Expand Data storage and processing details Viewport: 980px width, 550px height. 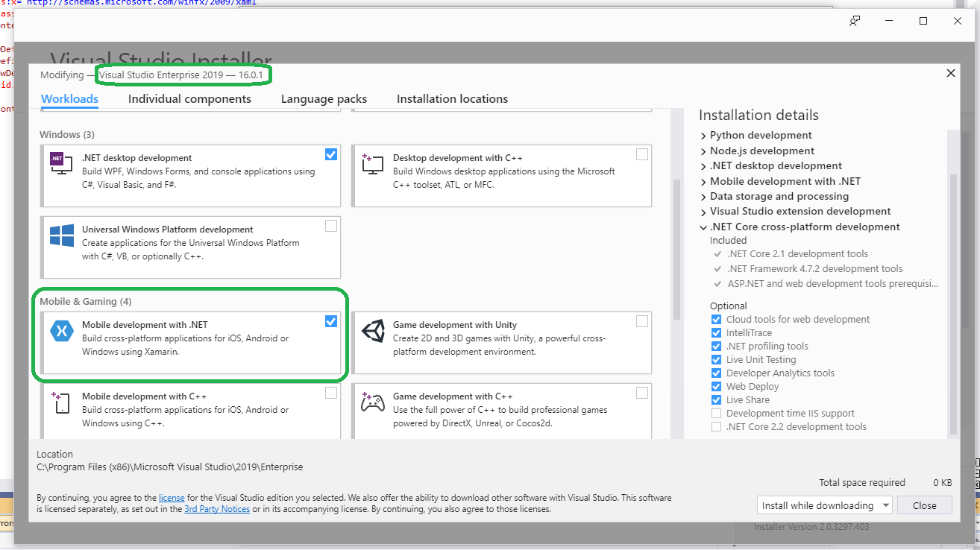(703, 197)
